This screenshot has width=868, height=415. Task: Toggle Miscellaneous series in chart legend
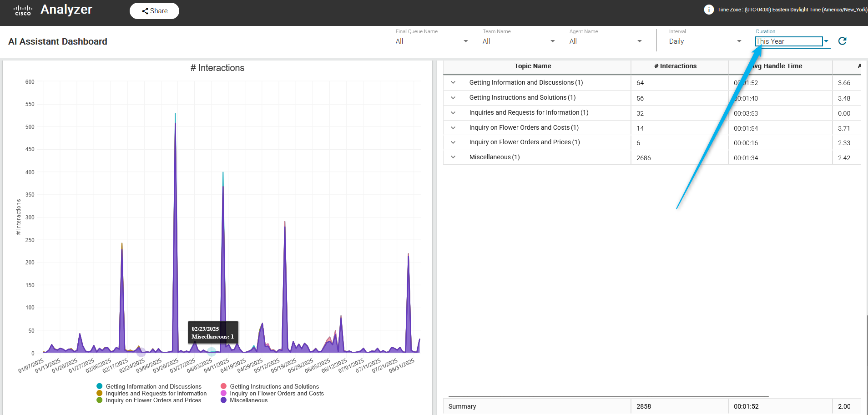click(x=248, y=400)
